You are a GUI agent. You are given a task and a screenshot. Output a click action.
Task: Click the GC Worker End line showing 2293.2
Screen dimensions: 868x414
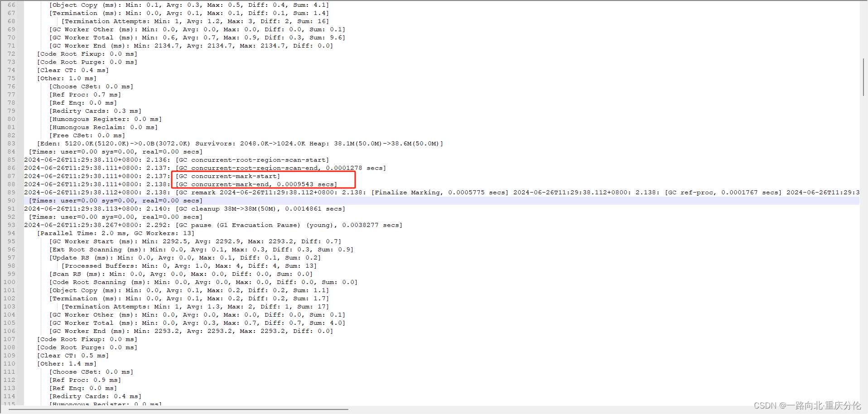pos(191,331)
